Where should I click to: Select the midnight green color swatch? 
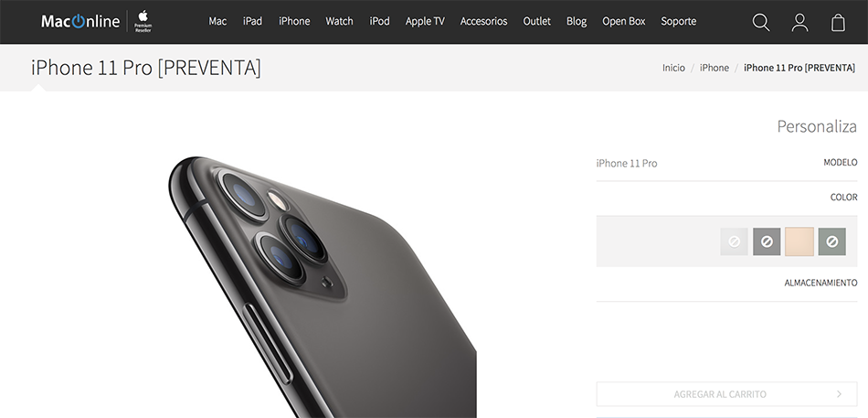tap(832, 241)
